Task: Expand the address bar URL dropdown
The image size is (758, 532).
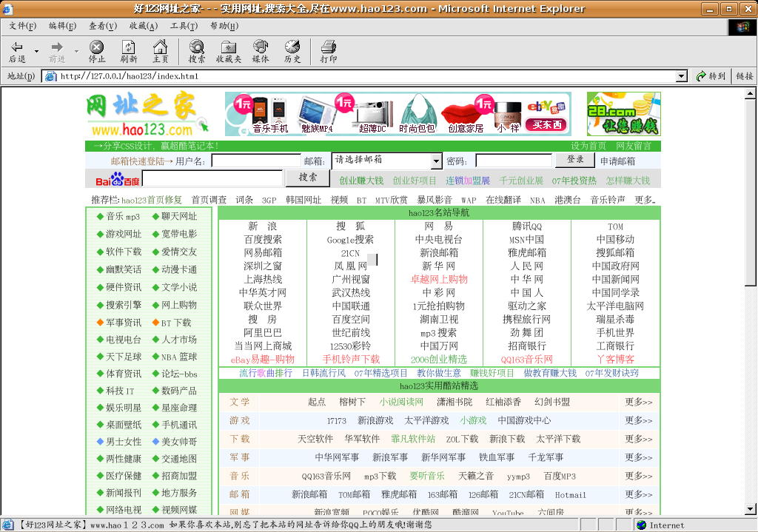Action: coord(682,76)
